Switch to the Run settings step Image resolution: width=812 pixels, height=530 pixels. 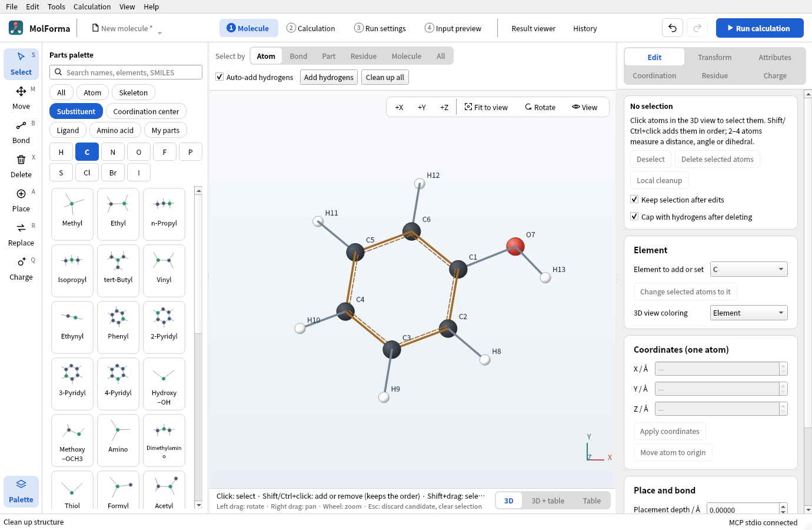pyautogui.click(x=380, y=28)
